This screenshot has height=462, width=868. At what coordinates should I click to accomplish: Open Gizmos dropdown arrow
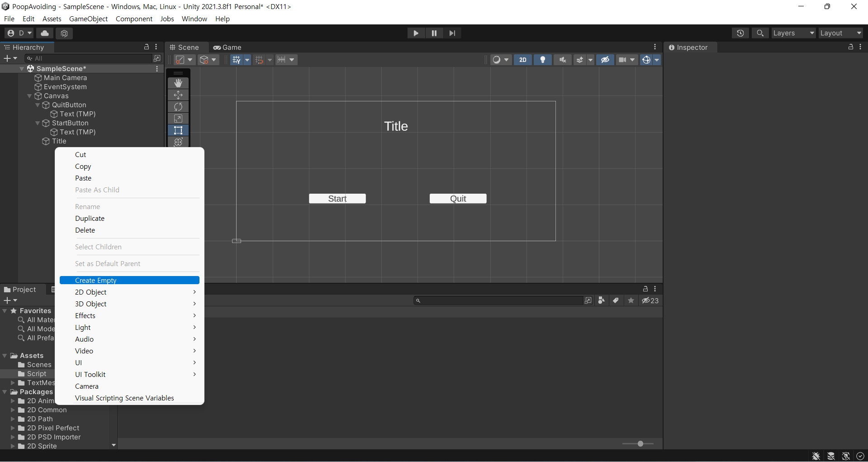[657, 60]
